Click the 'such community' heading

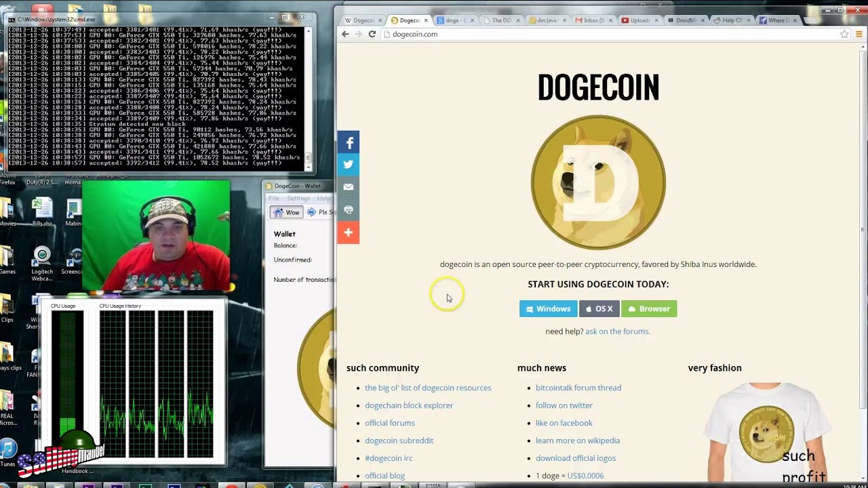(x=382, y=368)
